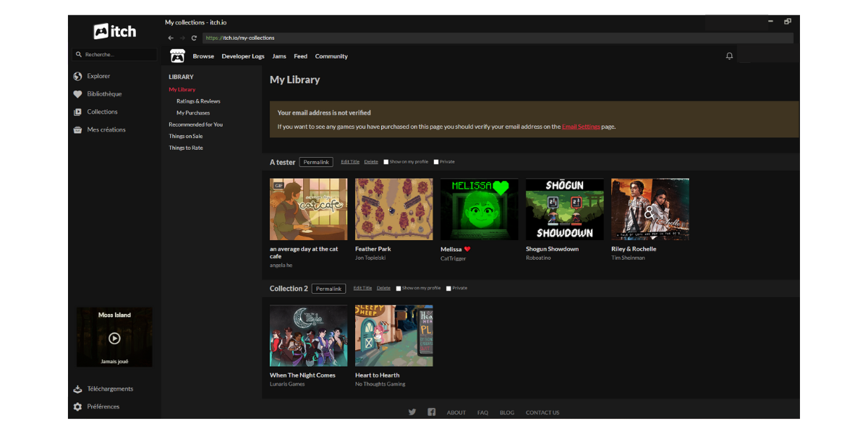Open the Feather Park thumbnail
Image resolution: width=868 pixels, height=434 pixels.
[x=394, y=209]
